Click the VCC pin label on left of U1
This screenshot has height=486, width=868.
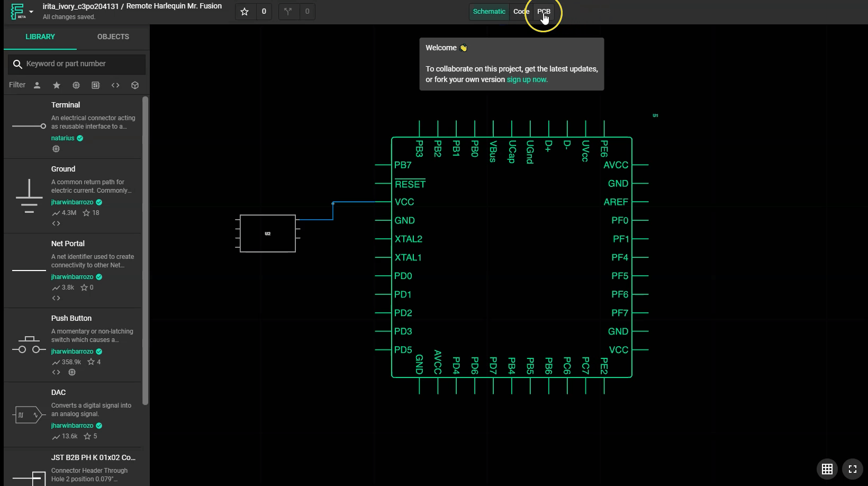[x=404, y=202]
